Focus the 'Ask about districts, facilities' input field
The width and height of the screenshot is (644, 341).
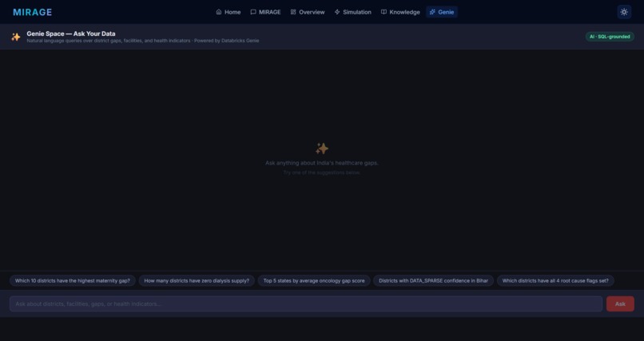click(306, 304)
